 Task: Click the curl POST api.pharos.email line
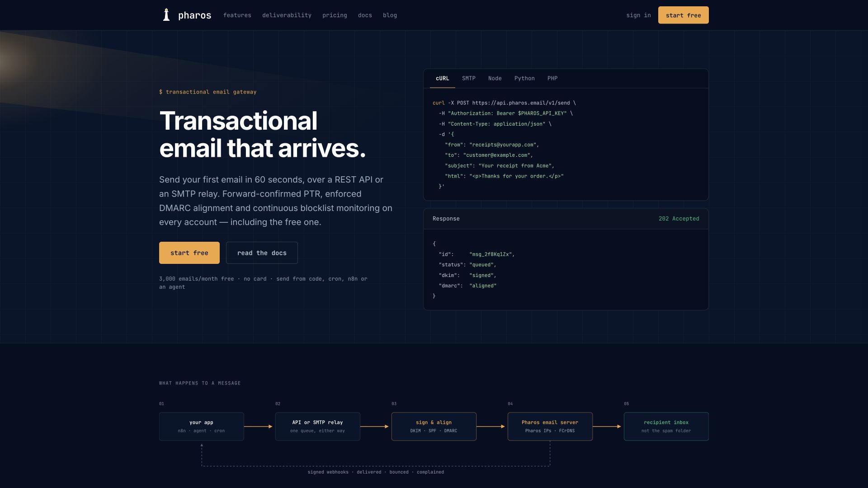[504, 103]
